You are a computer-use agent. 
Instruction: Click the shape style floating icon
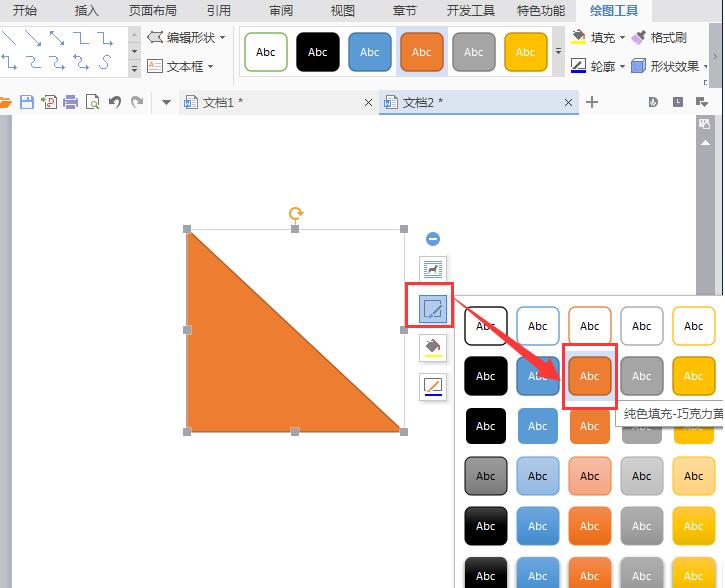[433, 309]
